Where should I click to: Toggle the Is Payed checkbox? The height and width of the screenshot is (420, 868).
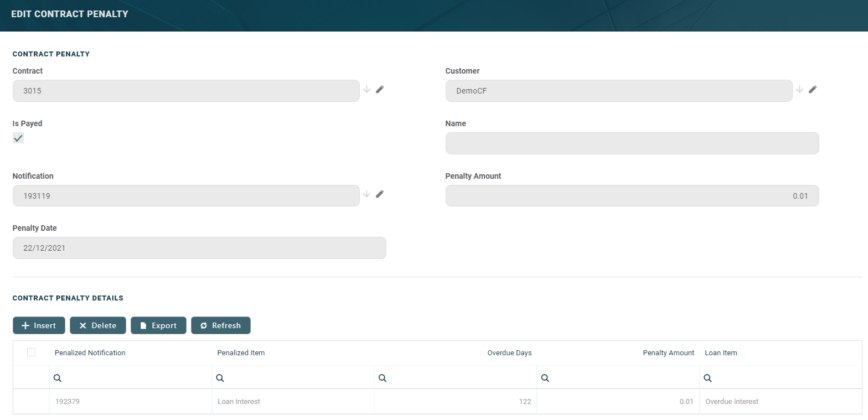[x=18, y=138]
